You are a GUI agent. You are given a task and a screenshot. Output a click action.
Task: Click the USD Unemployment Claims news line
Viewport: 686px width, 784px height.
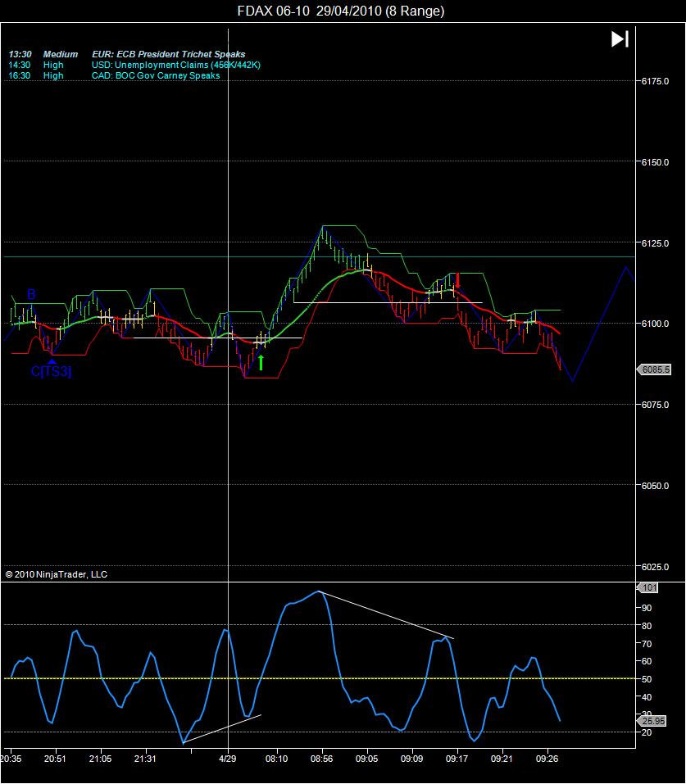(x=176, y=65)
